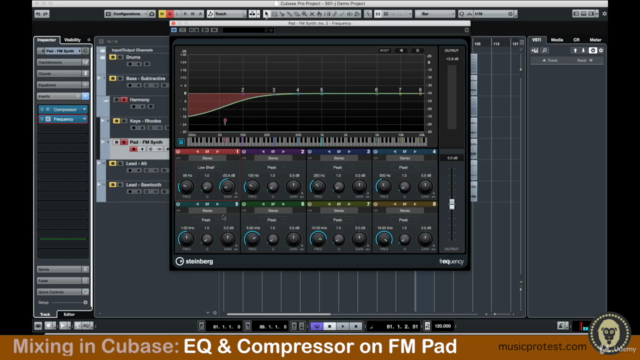Open the VSTi tab in right zone
Image resolution: width=640 pixels, height=360 pixels.
pyautogui.click(x=536, y=40)
